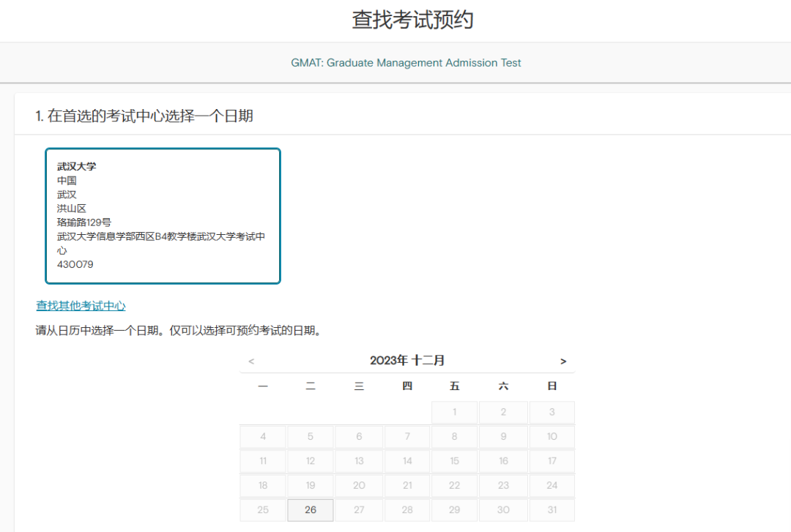The image size is (791, 532).
Task: Click the 洪山区 district line
Action: [72, 209]
